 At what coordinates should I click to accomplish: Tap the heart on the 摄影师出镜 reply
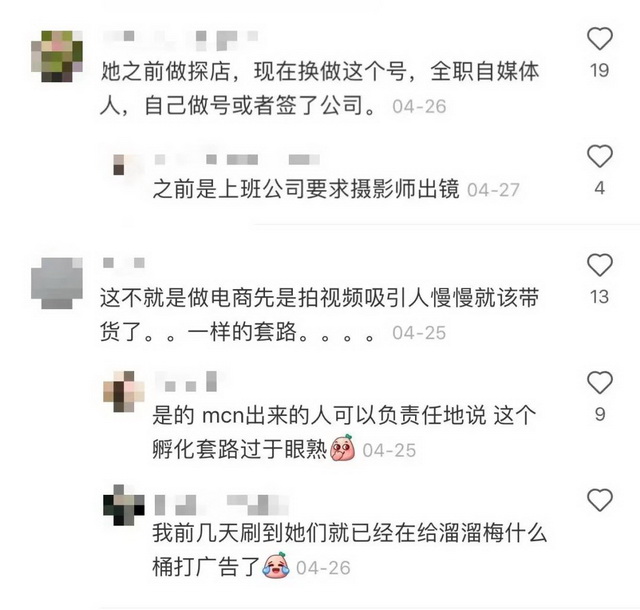[600, 156]
